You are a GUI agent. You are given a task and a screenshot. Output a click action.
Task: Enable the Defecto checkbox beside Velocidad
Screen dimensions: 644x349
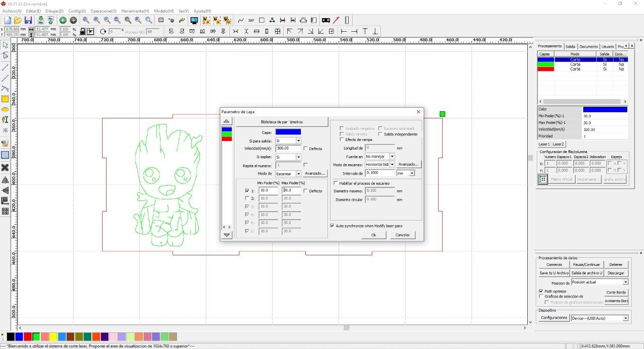(x=306, y=149)
